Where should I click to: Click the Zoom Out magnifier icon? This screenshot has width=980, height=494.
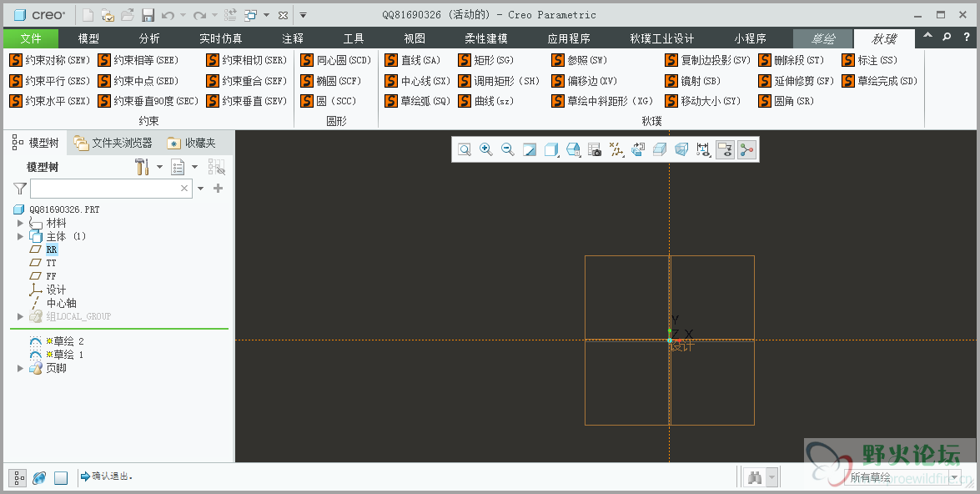(507, 149)
